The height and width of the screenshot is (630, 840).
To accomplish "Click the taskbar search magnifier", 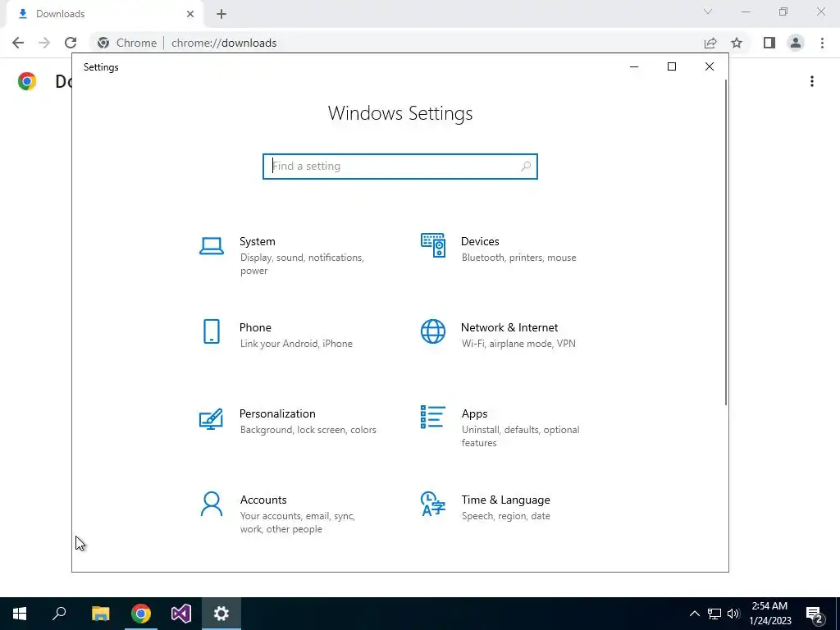I will (59, 614).
